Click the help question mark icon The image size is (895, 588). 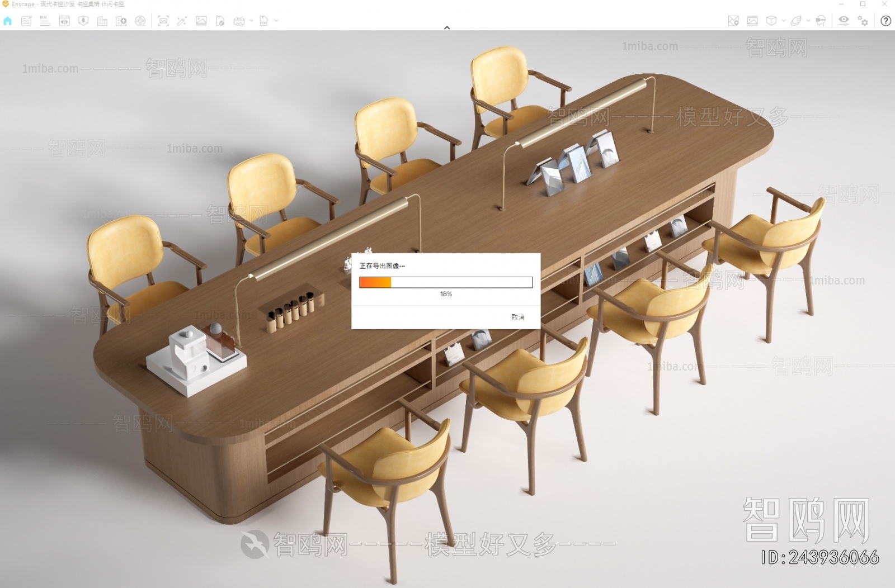(885, 21)
